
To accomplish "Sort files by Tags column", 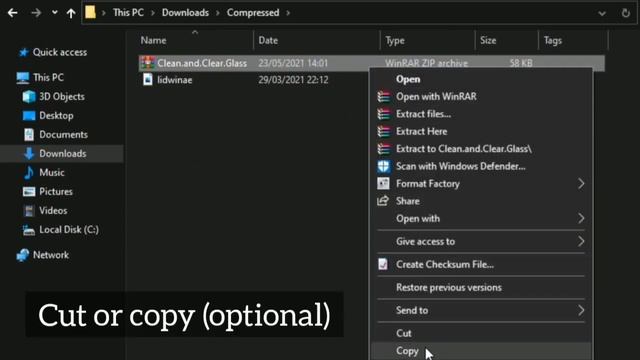I will pos(553,40).
